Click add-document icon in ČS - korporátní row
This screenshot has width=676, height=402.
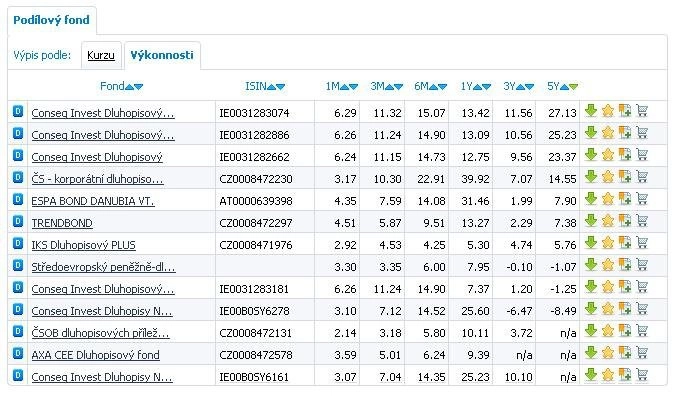pos(625,177)
